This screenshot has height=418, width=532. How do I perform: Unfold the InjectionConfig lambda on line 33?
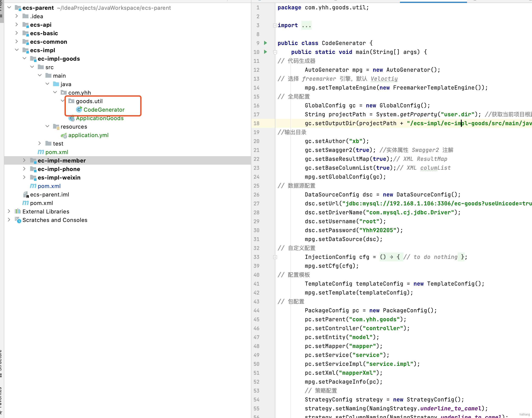pos(275,257)
